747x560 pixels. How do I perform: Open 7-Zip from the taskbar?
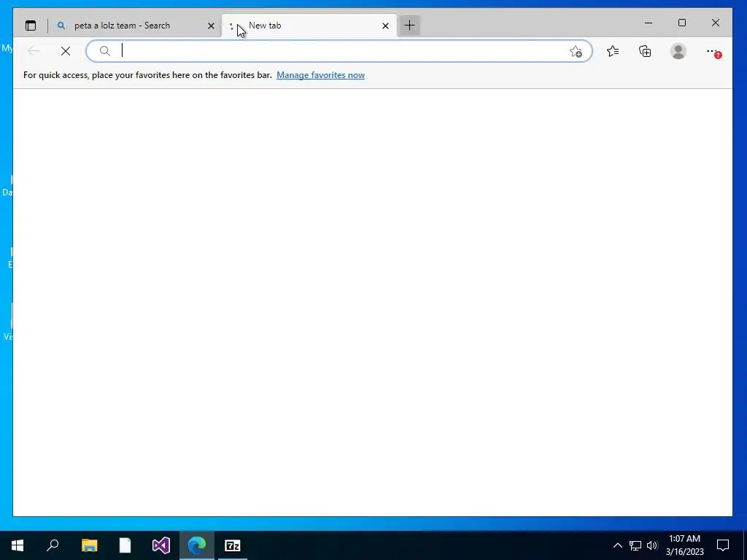point(233,545)
